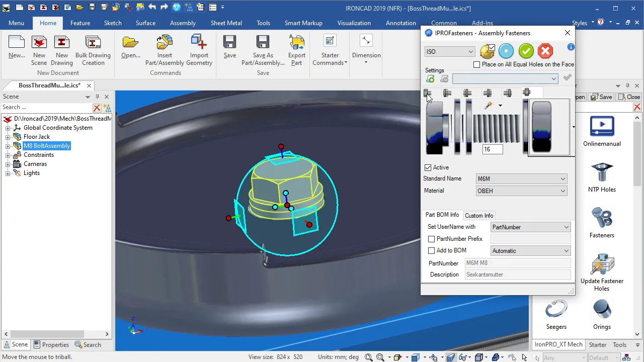Open the Automatic BOM dropdown
The width and height of the screenshot is (644, 362).
(x=531, y=251)
